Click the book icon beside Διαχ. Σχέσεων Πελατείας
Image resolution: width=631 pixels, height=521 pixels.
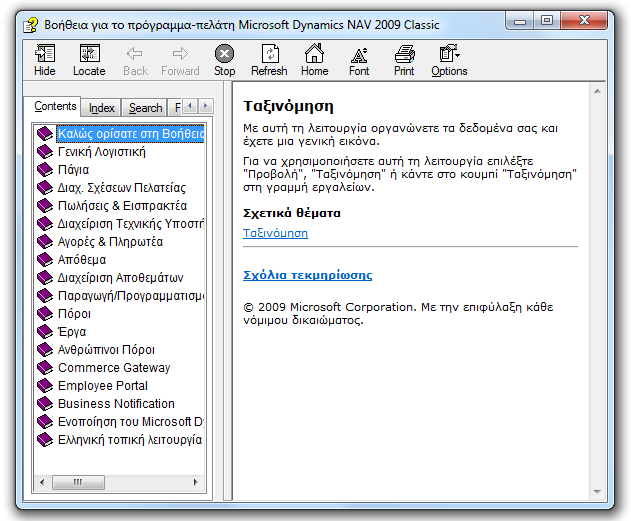[x=45, y=187]
